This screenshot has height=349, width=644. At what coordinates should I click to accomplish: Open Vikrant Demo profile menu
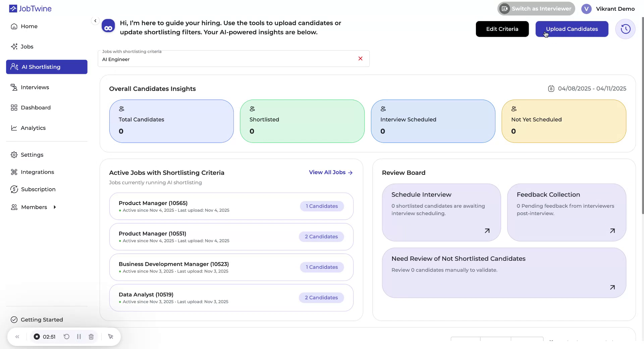point(608,9)
